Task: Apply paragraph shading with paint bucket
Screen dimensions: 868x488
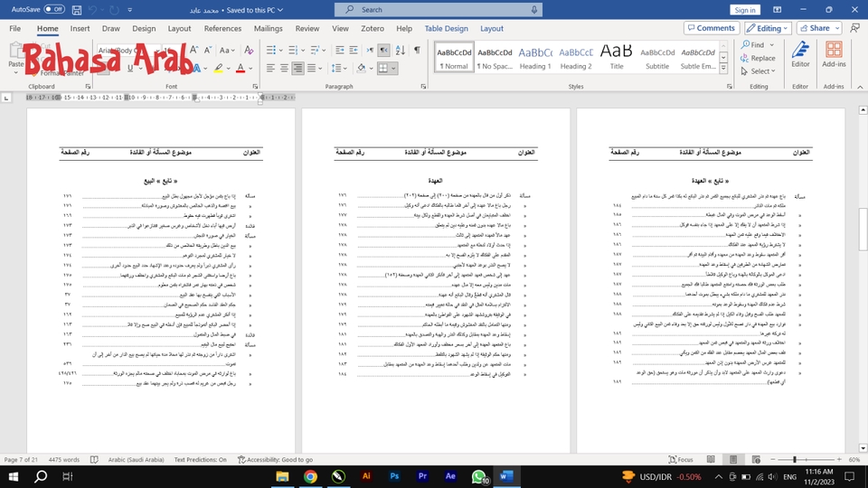Action: (362, 68)
